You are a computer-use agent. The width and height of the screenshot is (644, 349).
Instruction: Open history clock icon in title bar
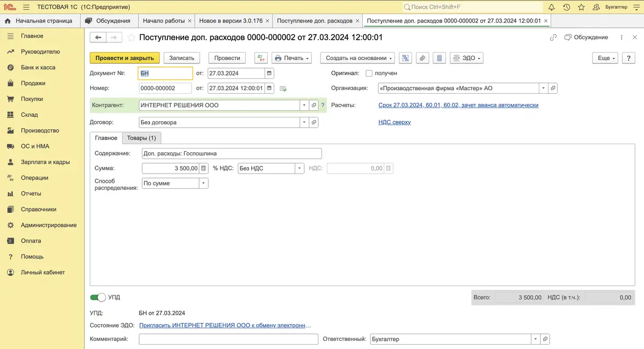[x=566, y=7]
